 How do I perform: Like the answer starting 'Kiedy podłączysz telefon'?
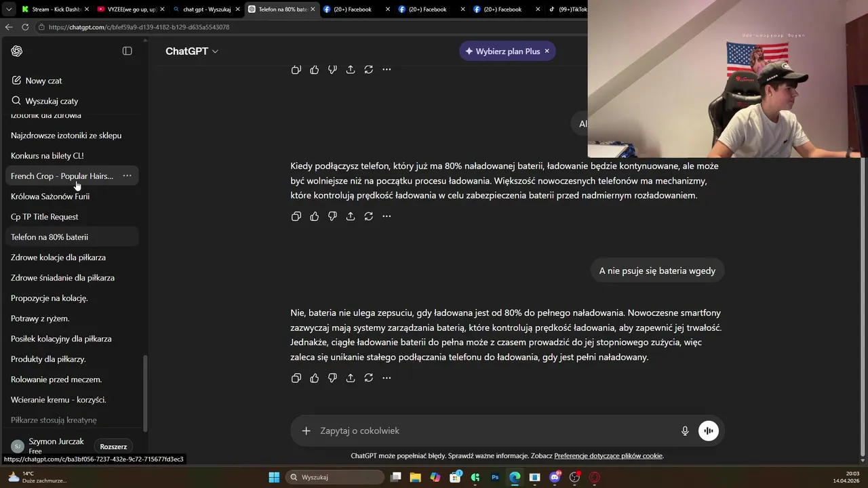pyautogui.click(x=314, y=216)
